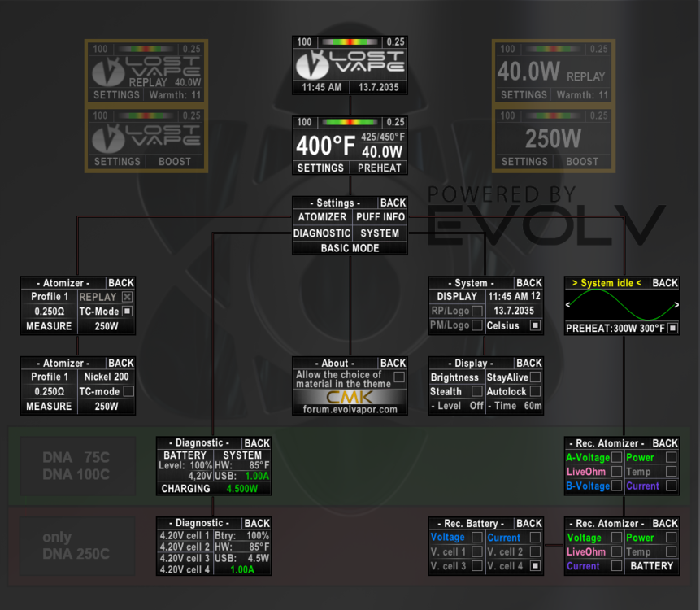Toggle the REPLAY checkbox in Atomizer screen

click(127, 297)
